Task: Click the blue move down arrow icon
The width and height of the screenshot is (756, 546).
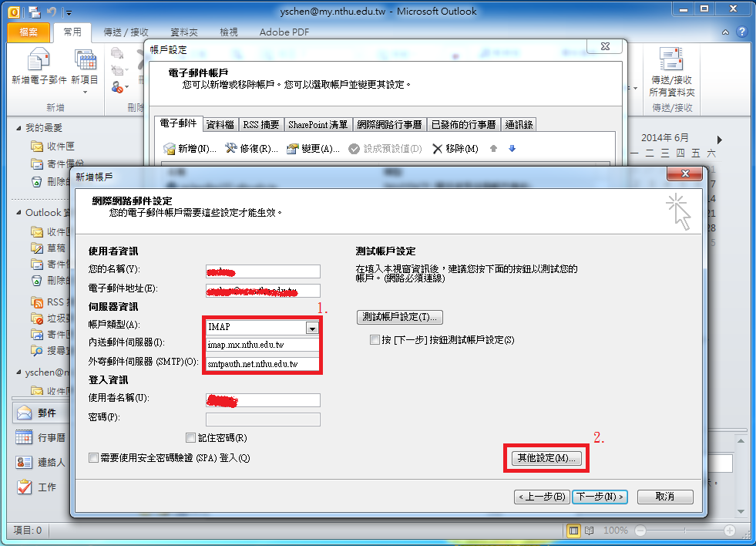Action: tap(512, 149)
